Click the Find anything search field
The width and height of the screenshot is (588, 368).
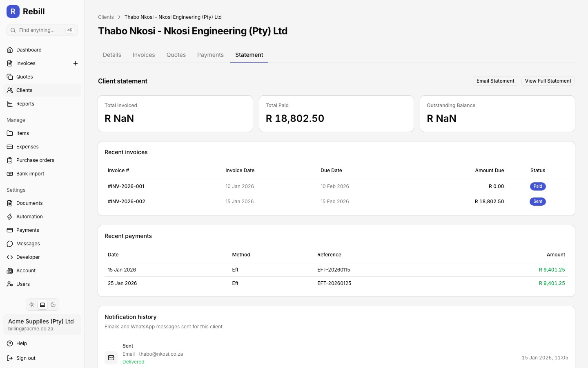42,30
